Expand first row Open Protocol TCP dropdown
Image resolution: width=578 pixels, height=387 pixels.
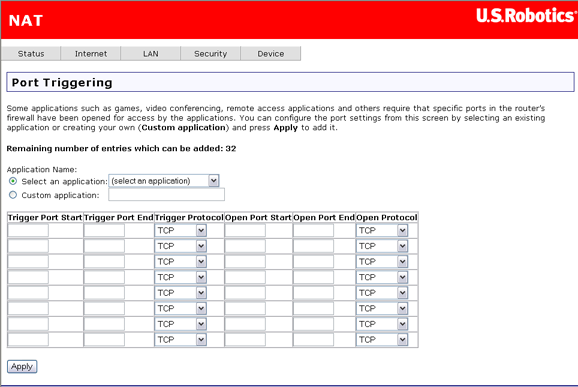(382, 231)
